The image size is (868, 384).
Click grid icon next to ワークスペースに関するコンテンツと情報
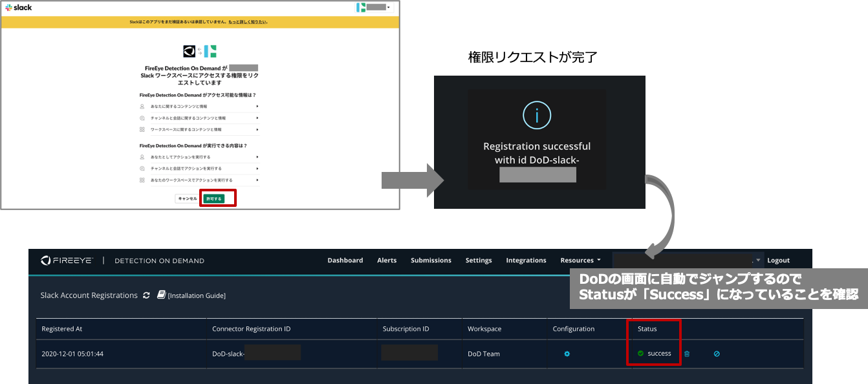(x=142, y=129)
